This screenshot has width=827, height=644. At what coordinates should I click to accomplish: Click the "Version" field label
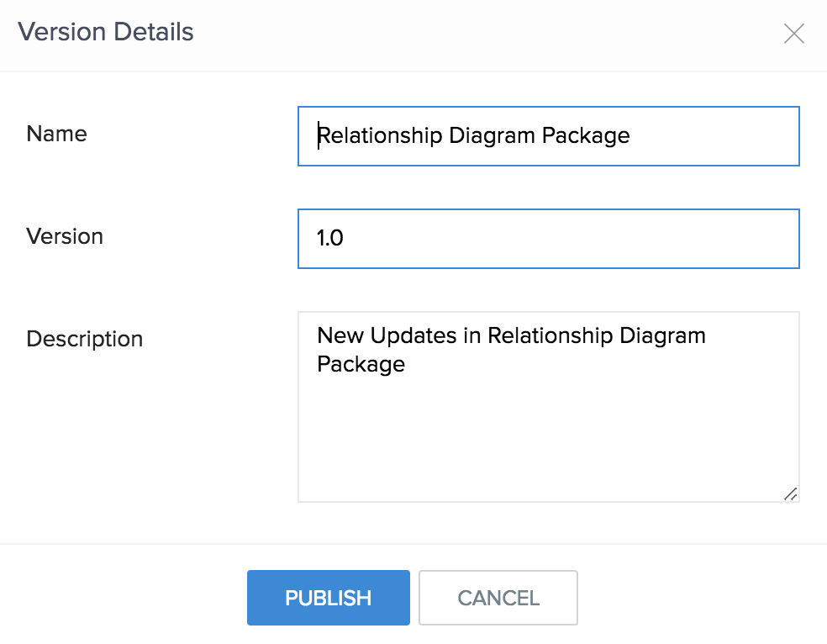[65, 236]
